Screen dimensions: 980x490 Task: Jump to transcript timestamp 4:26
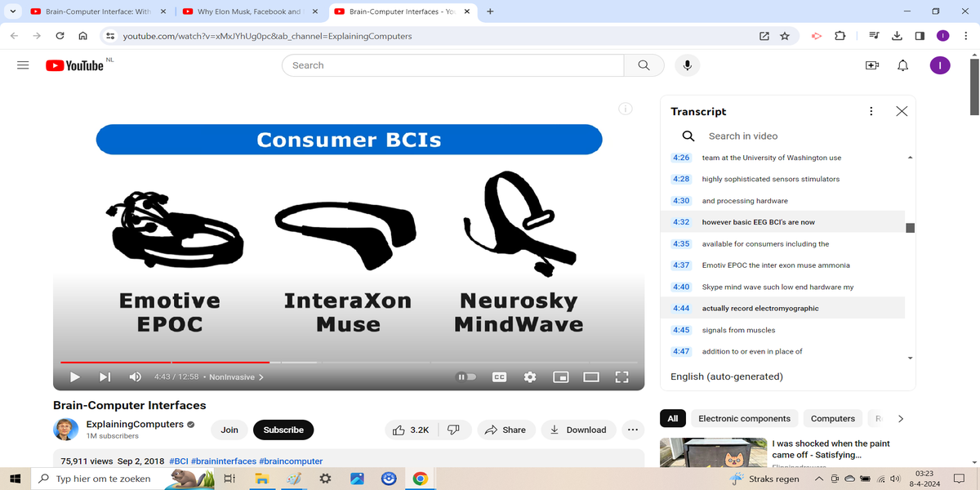pyautogui.click(x=681, y=158)
